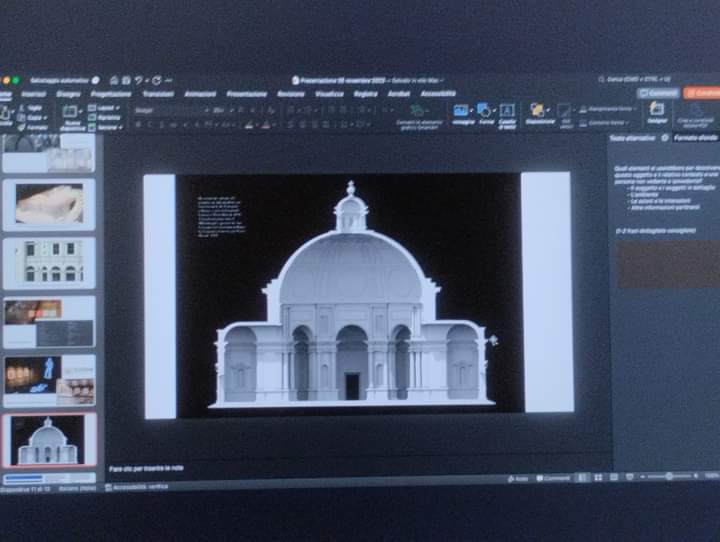720x542 pixels.
Task: Open the Animazioni ribbon tab
Action: [x=200, y=94]
